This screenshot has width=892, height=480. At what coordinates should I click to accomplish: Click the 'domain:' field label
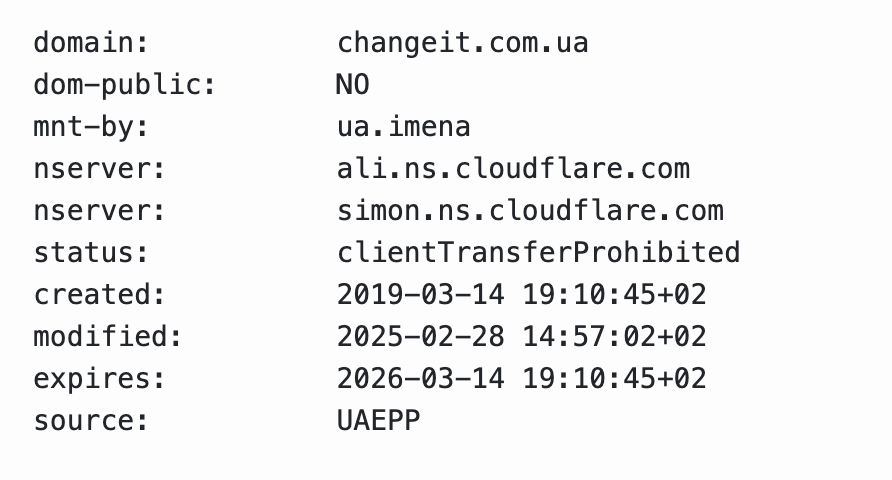pyautogui.click(x=91, y=43)
